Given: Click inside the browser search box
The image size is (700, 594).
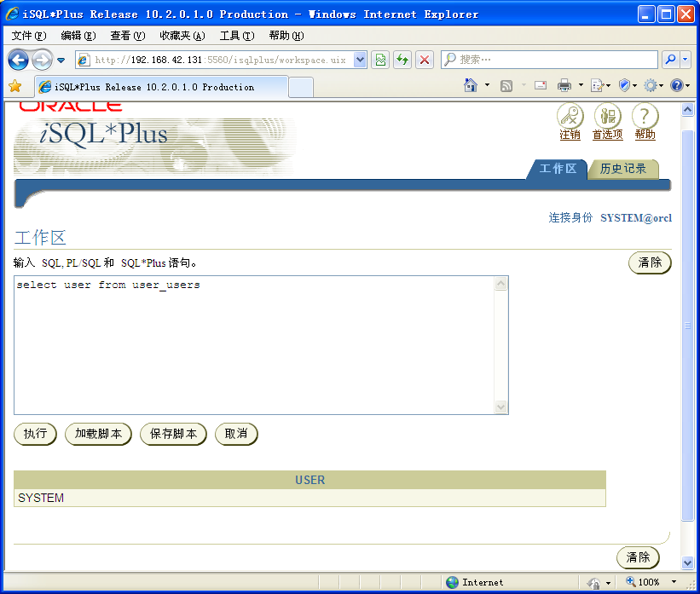Looking at the screenshot, I should point(549,60).
